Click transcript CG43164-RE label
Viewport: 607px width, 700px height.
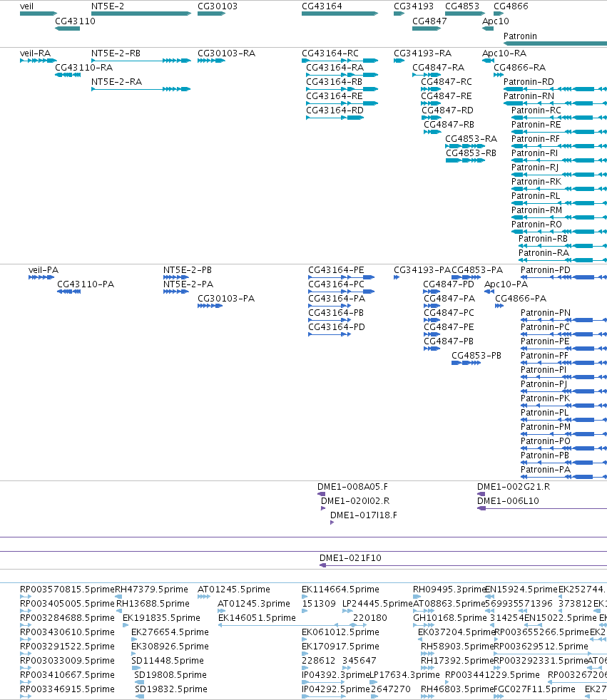pyautogui.click(x=334, y=96)
